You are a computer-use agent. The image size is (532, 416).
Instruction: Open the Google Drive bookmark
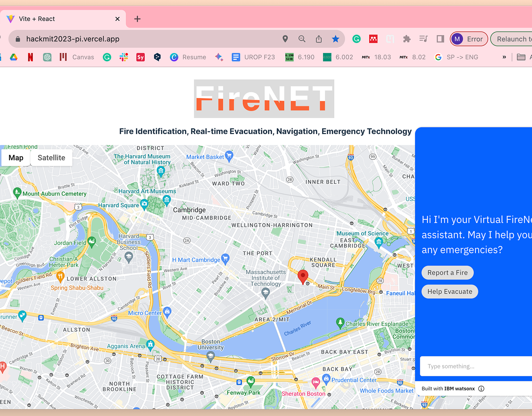(14, 57)
